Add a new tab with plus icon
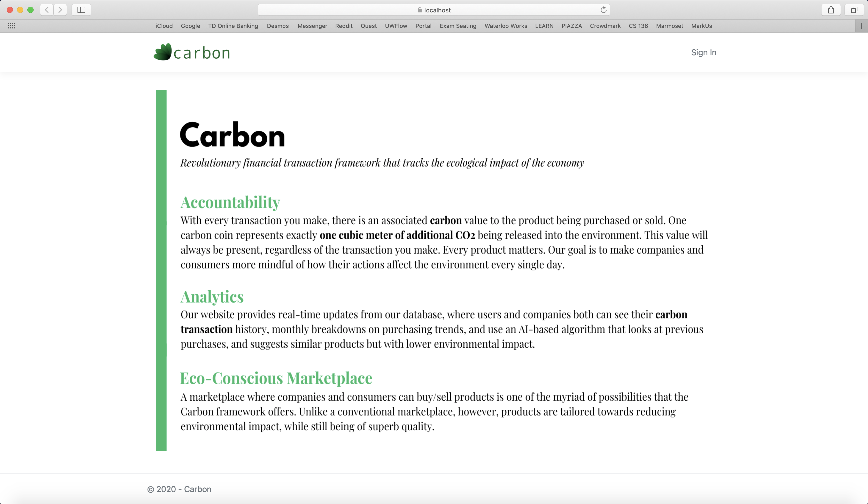Image resolution: width=868 pixels, height=504 pixels. tap(861, 26)
